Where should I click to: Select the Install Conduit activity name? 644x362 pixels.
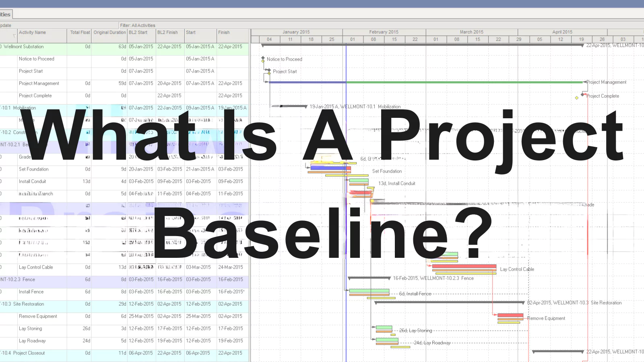click(32, 181)
